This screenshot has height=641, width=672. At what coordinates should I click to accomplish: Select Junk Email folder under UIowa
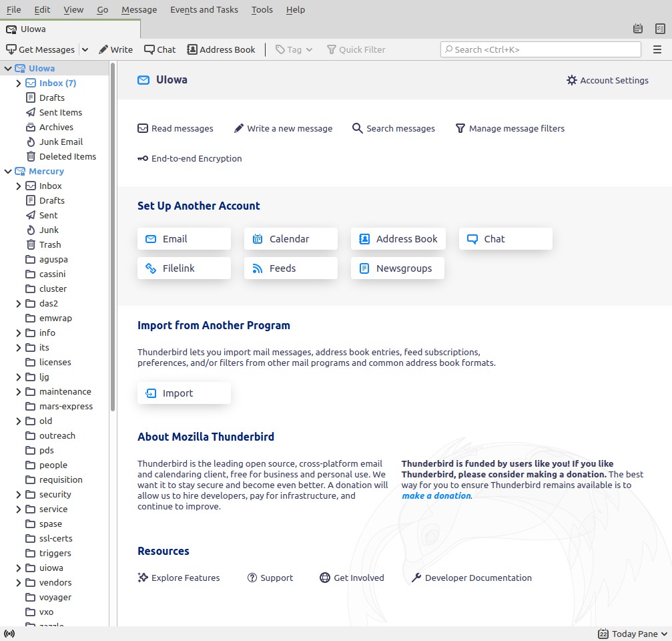(x=61, y=142)
